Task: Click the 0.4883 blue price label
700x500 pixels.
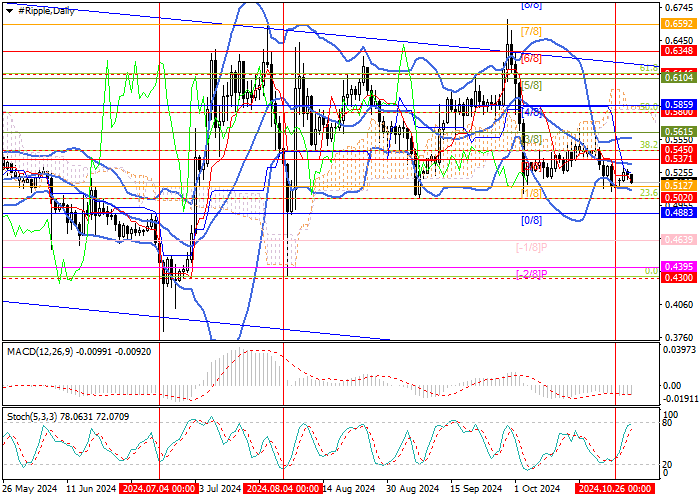Action: (679, 213)
